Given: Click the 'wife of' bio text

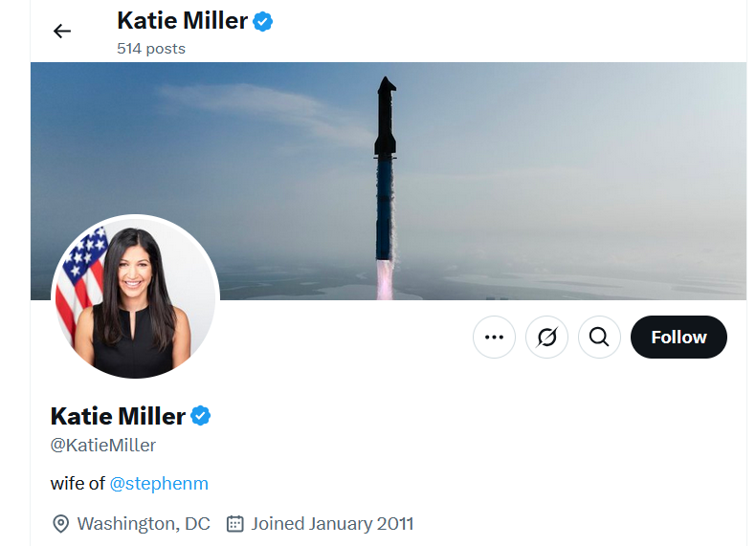Looking at the screenshot, I should pos(78,483).
